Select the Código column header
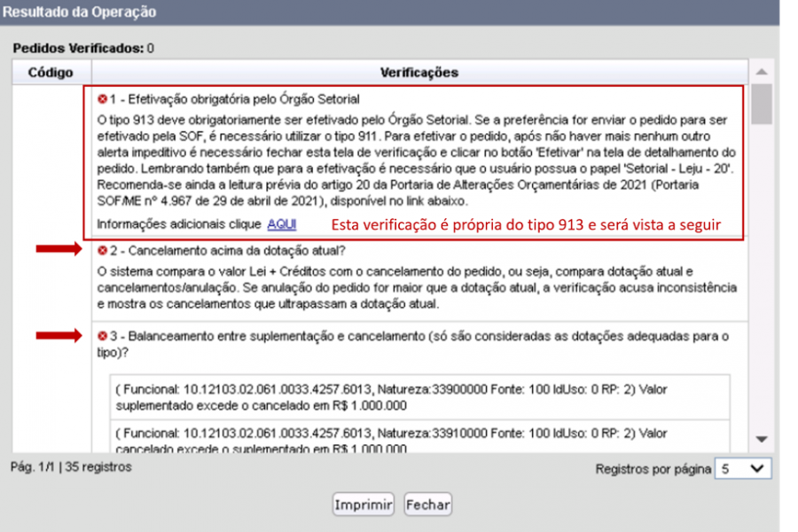 pos(51,73)
